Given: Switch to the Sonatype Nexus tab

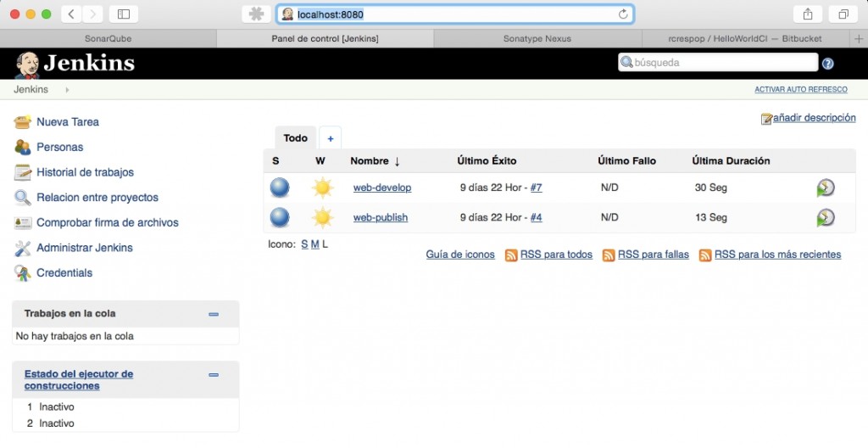Looking at the screenshot, I should [x=537, y=39].
